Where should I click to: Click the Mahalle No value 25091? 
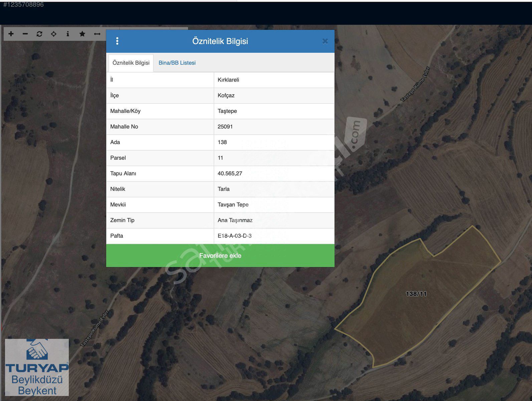point(225,127)
